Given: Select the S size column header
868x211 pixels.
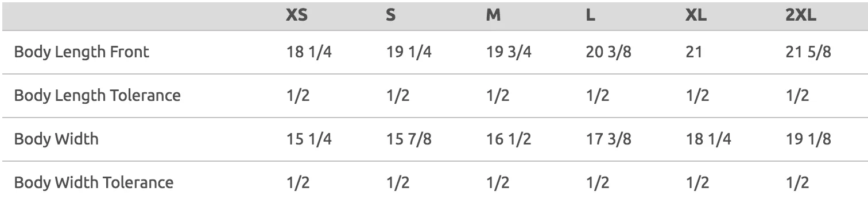Looking at the screenshot, I should pos(390,15).
